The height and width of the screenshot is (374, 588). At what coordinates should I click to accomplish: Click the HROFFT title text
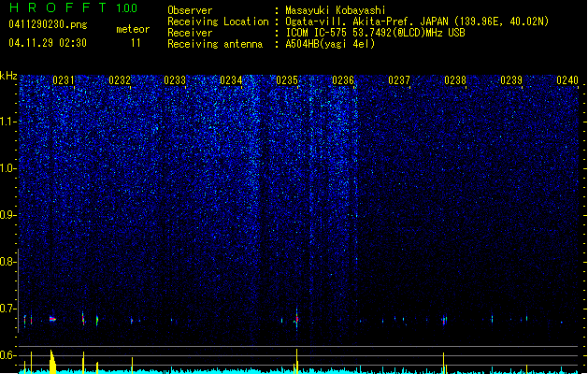[x=58, y=7]
